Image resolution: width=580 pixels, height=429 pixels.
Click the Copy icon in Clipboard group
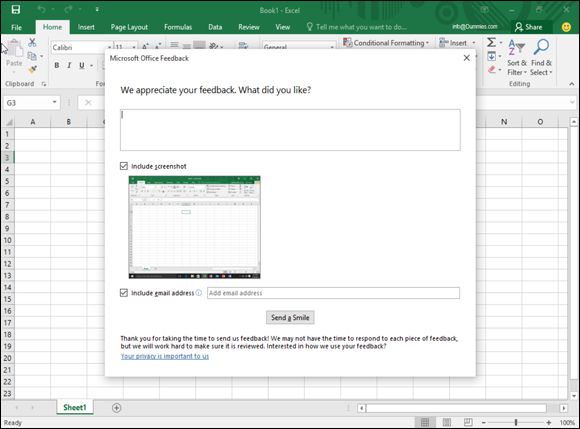pyautogui.click(x=32, y=56)
